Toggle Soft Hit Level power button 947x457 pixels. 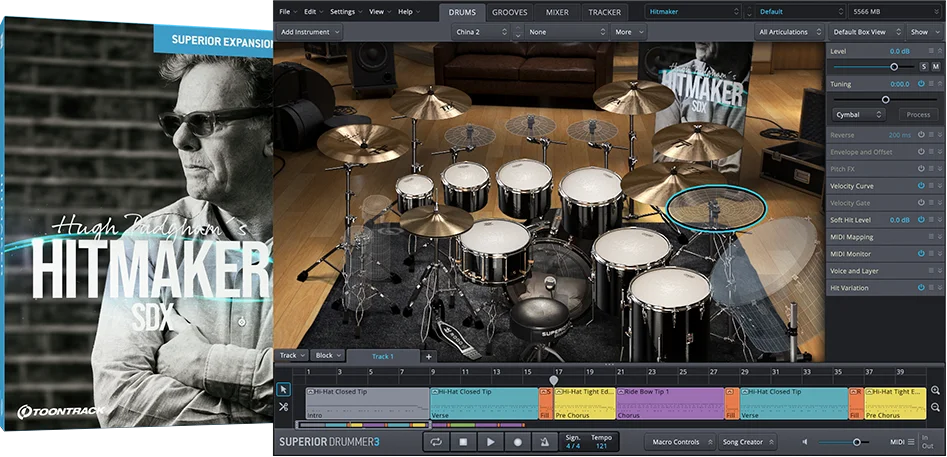(921, 220)
